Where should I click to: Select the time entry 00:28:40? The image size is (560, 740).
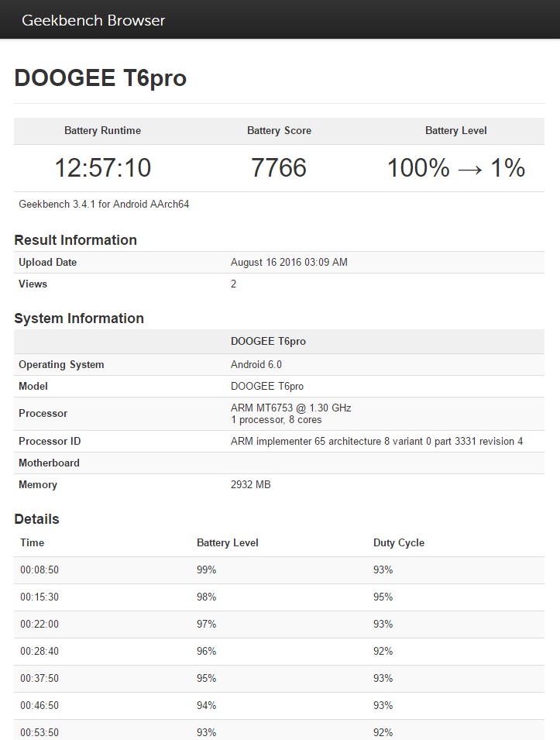pyautogui.click(x=40, y=651)
